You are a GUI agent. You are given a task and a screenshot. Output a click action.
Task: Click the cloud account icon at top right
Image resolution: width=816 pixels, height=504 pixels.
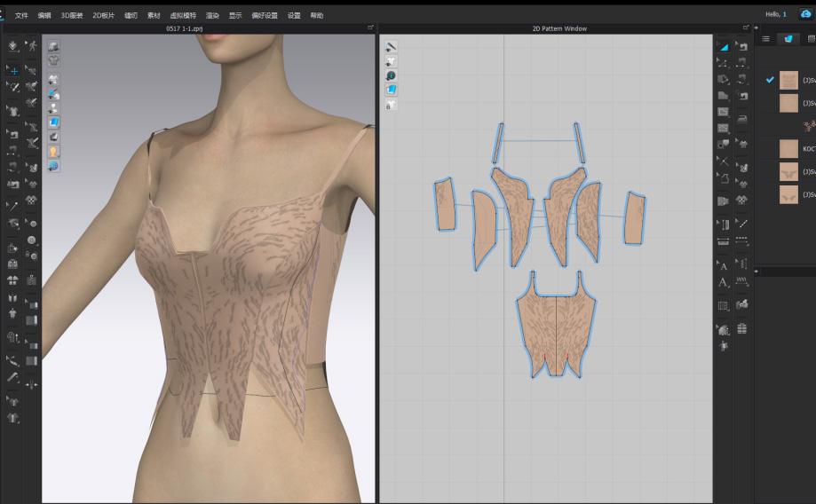coord(806,14)
